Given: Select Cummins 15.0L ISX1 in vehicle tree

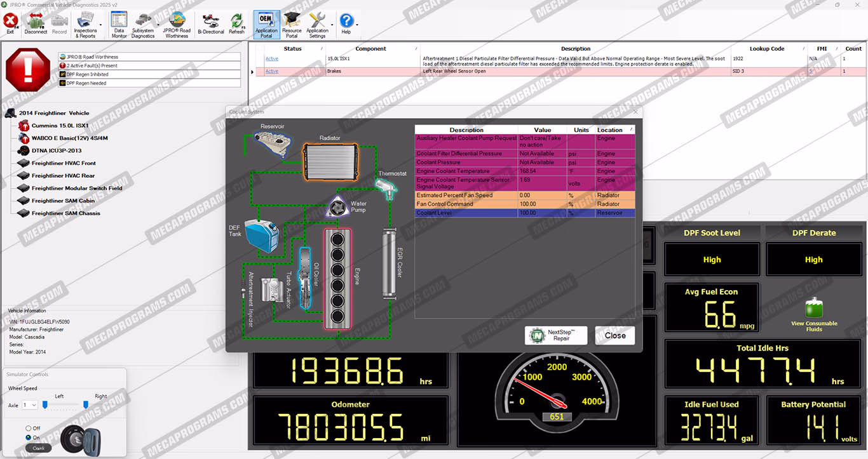Looking at the screenshot, I should pyautogui.click(x=60, y=126).
